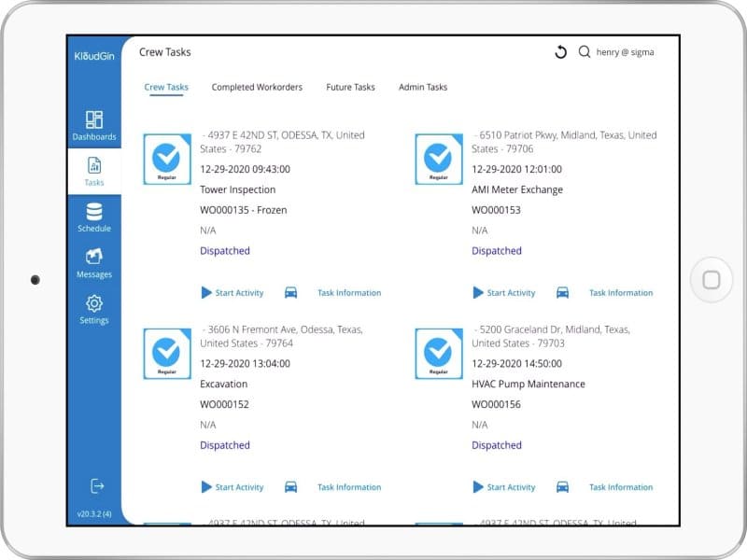This screenshot has width=747, height=560.
Task: Click the Excavation task checkmark thumbnail
Action: click(166, 354)
